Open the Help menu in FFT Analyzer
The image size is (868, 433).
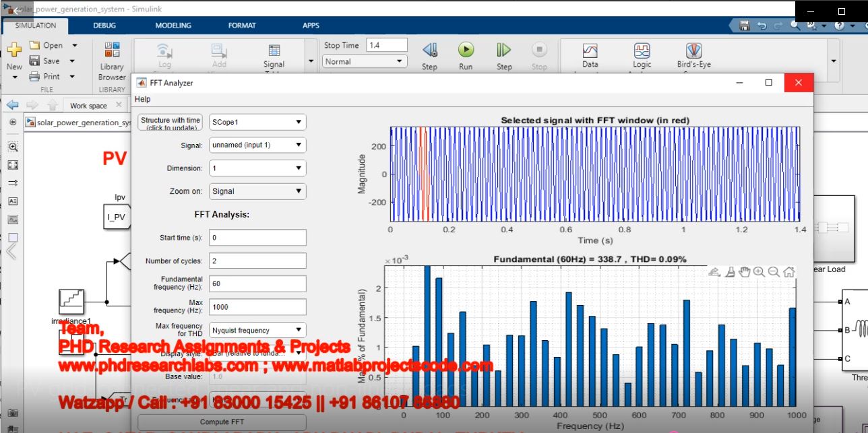(143, 99)
